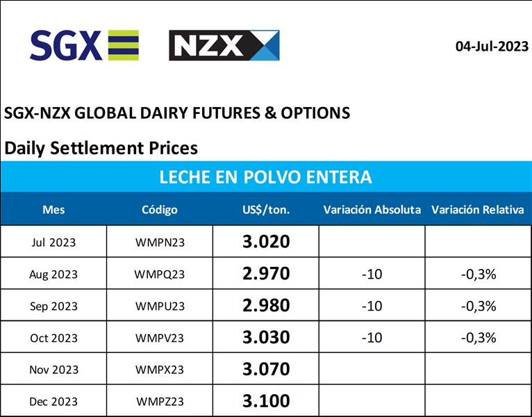Click the US$/ton. column header
The image size is (532, 417).
266,209
